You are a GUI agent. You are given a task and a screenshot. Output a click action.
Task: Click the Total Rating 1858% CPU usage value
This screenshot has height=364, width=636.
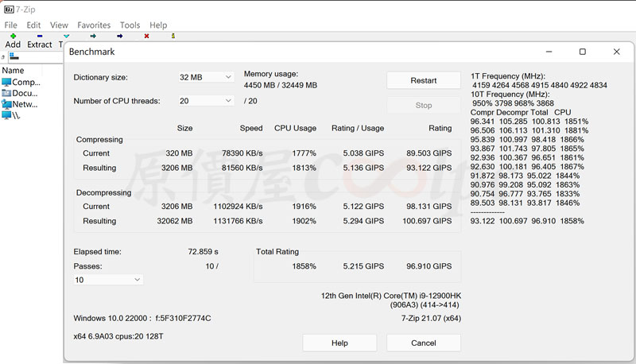pos(304,266)
